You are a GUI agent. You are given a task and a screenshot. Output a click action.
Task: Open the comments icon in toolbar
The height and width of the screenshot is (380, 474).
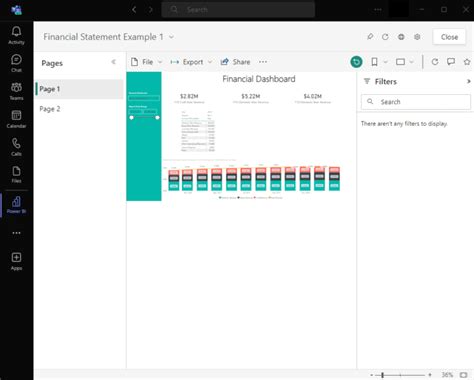pos(451,62)
